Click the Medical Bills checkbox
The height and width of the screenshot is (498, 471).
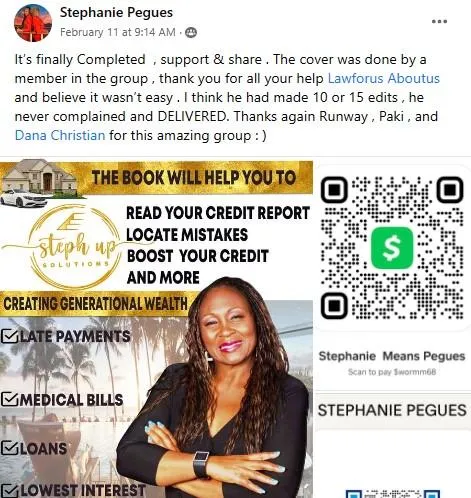(9, 399)
